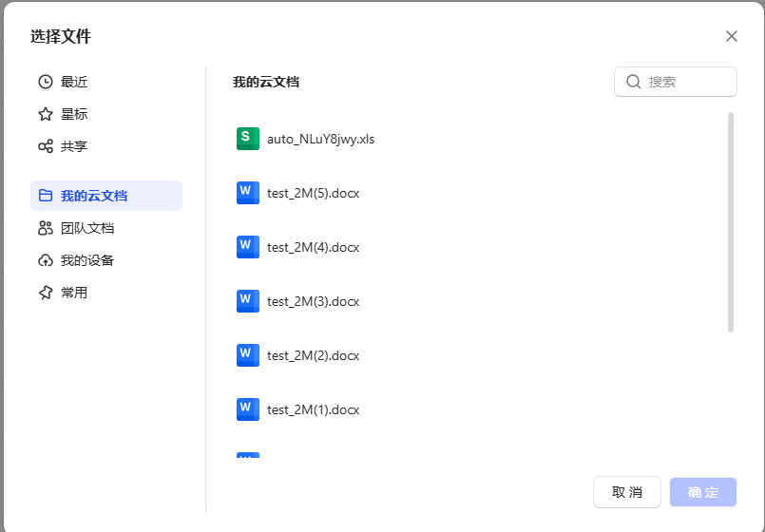Pick the test_2M(1).docx document

point(313,409)
